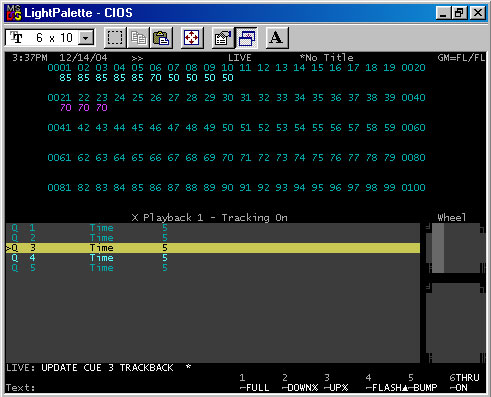Click the Copy toolbar icon

point(138,38)
